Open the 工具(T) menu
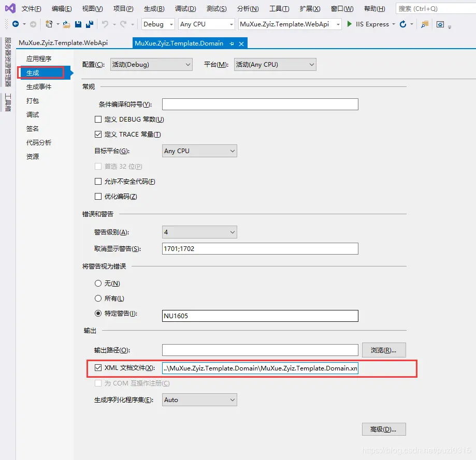Image resolution: width=476 pixels, height=460 pixels. pyautogui.click(x=279, y=9)
